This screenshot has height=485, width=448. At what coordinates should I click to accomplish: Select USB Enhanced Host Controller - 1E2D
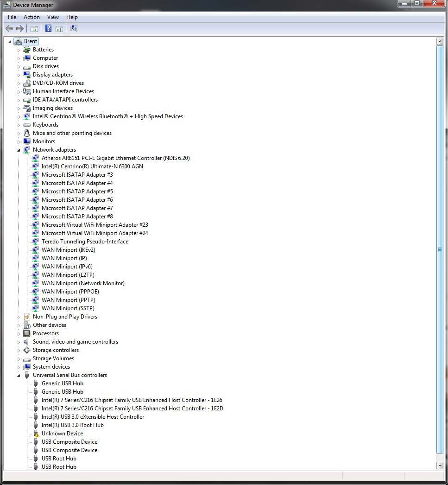click(x=132, y=408)
